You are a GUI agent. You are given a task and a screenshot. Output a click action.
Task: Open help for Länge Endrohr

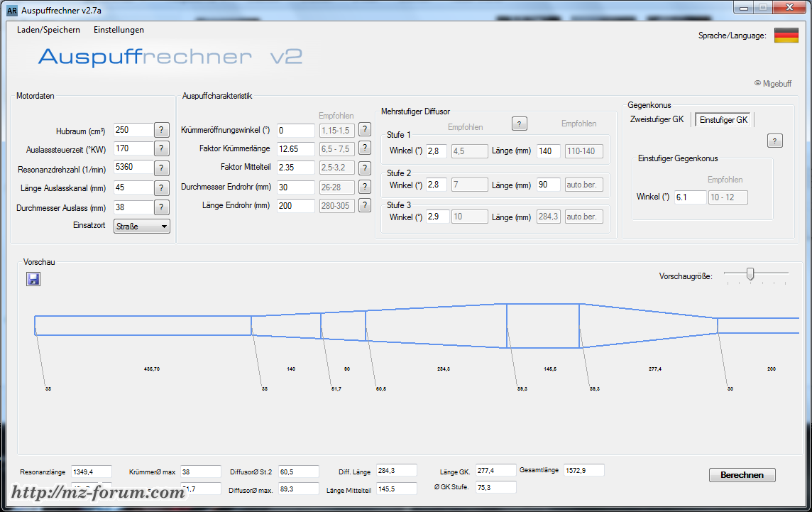tap(364, 205)
